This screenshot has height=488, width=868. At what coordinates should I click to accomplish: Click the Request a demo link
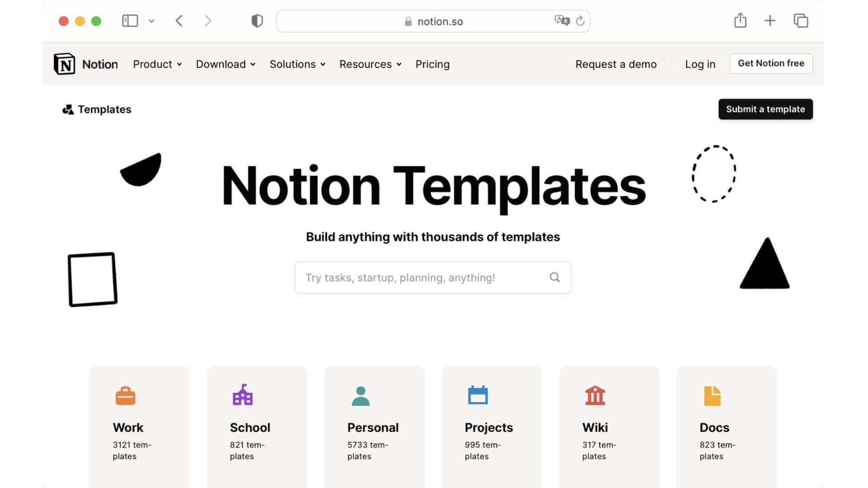point(616,64)
